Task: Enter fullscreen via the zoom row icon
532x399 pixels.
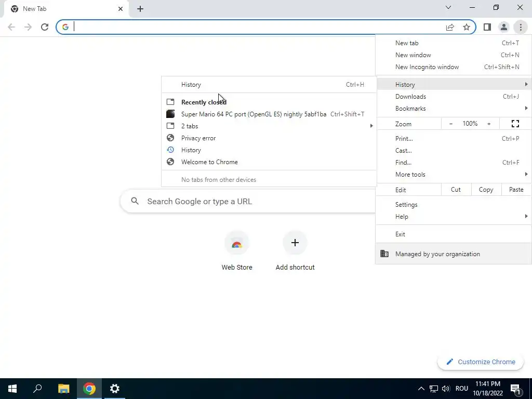Action: point(515,124)
